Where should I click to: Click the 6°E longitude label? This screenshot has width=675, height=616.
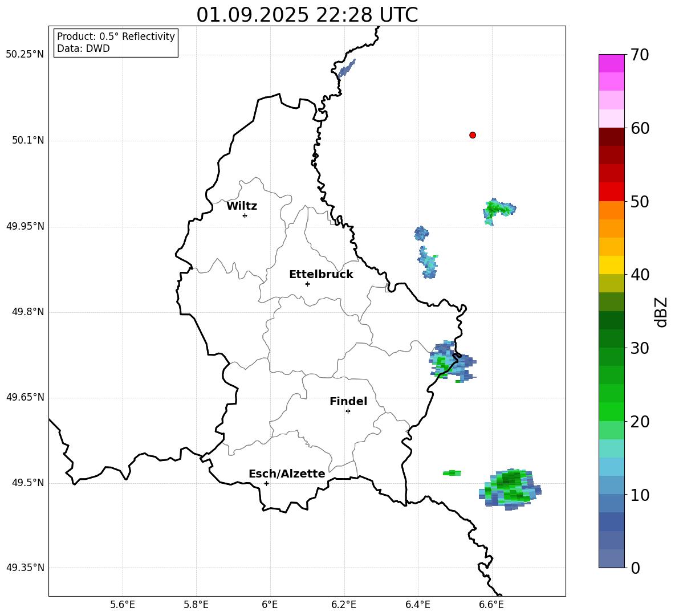pos(270,605)
